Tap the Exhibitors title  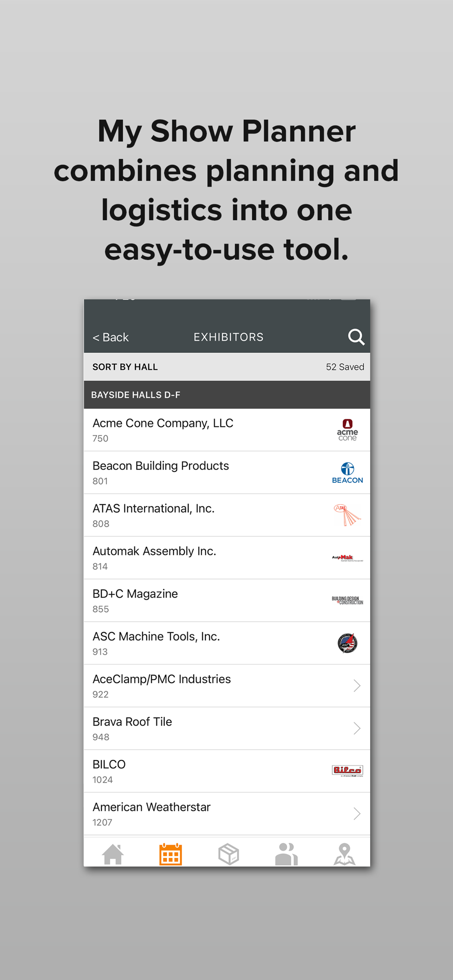tap(228, 337)
